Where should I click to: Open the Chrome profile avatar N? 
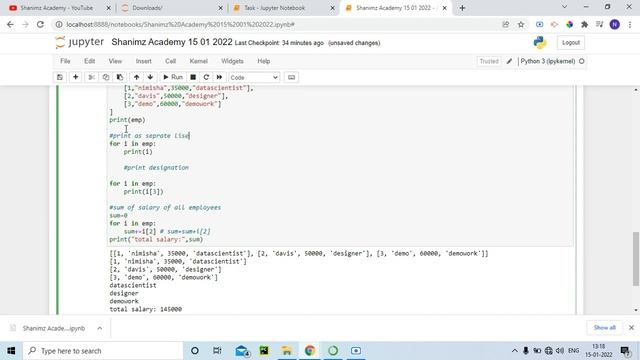[615, 24]
